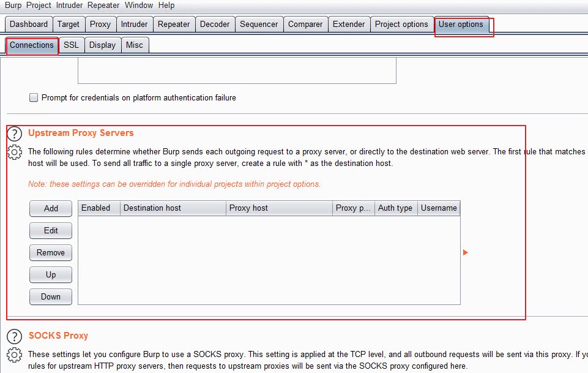Switch to the Project options tab
Viewport: 588px width, 373px height.
pyautogui.click(x=401, y=24)
